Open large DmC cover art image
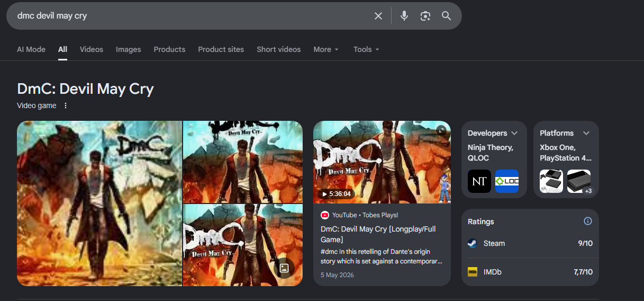Image resolution: width=644 pixels, height=301 pixels. [99, 203]
